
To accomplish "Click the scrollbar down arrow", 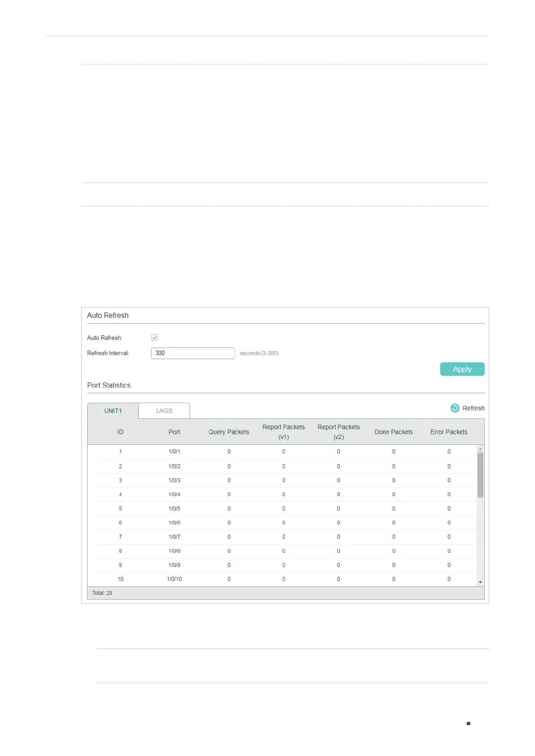I will click(480, 582).
